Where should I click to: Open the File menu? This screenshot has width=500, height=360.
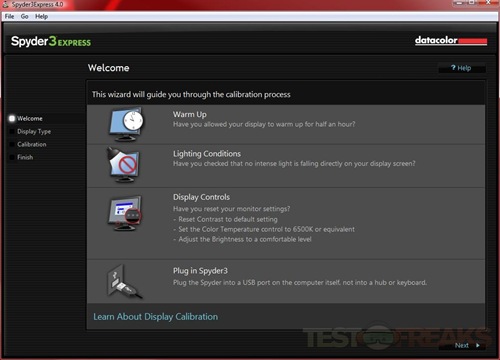coord(9,16)
